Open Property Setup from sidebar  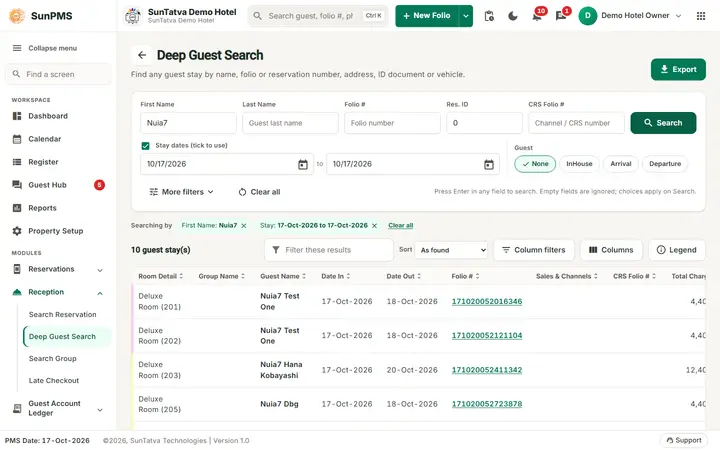click(58, 231)
